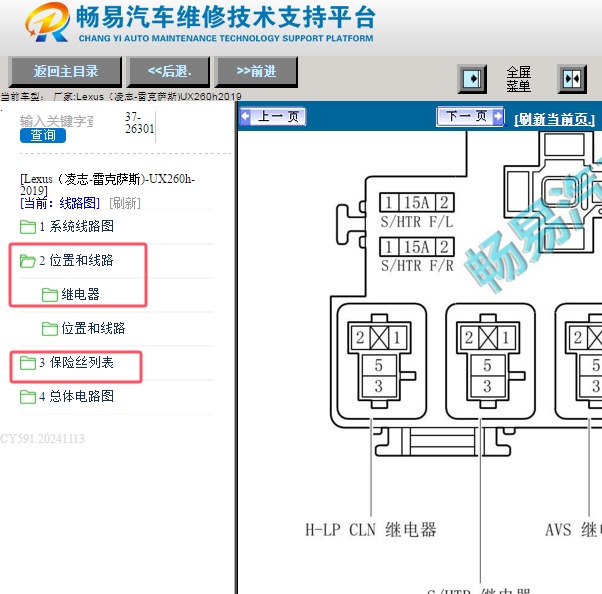Go to previous page with 上一页
Image resolution: width=602 pixels, height=594 pixels.
click(x=272, y=116)
